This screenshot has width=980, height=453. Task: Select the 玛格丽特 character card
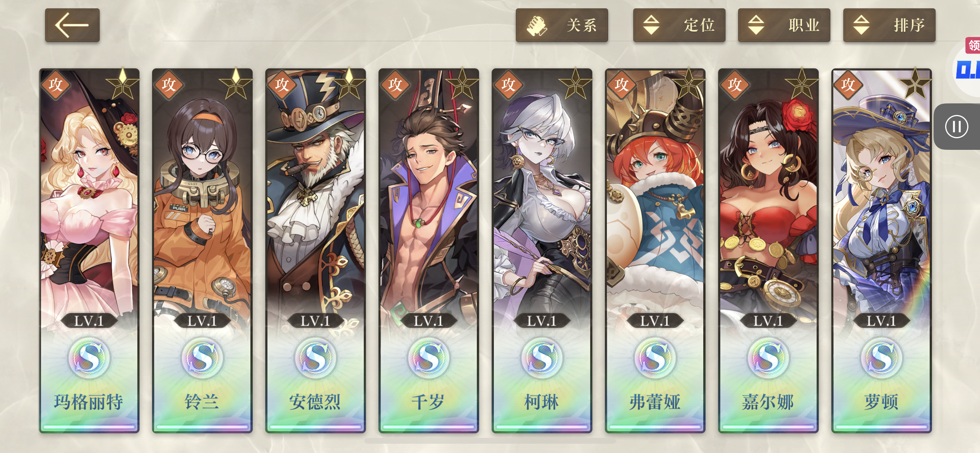[x=89, y=251]
